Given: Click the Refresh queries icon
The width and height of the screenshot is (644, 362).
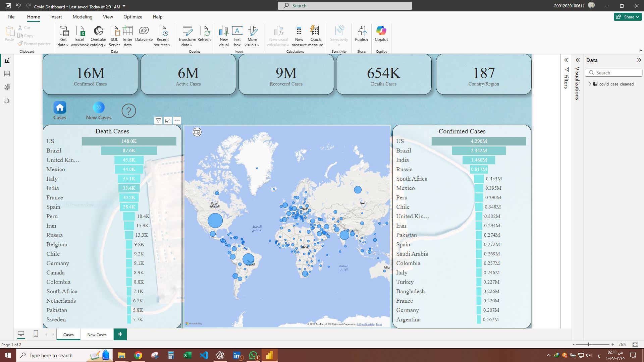Looking at the screenshot, I should point(204,31).
